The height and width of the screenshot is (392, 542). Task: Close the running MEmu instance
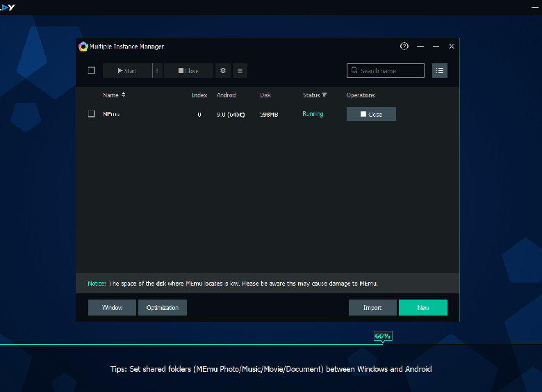(371, 114)
